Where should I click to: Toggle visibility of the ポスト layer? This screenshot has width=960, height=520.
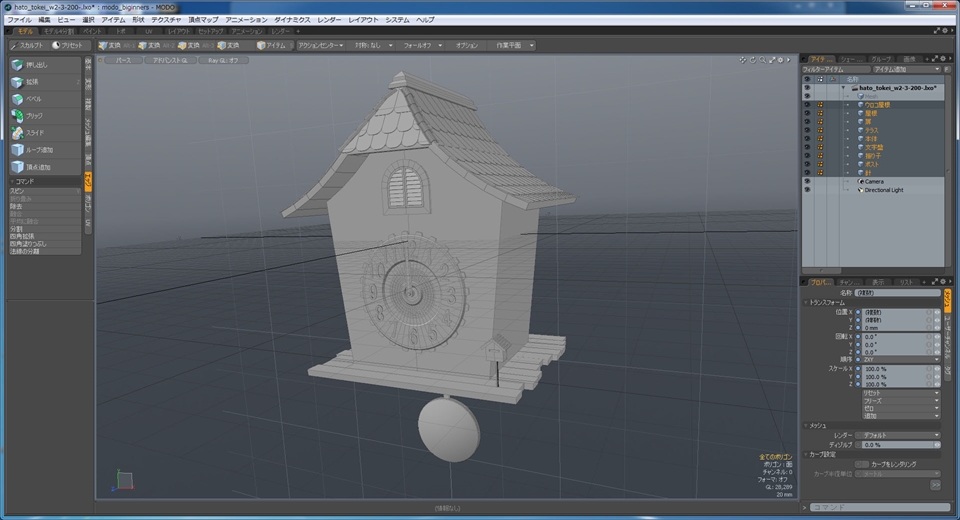(x=806, y=165)
